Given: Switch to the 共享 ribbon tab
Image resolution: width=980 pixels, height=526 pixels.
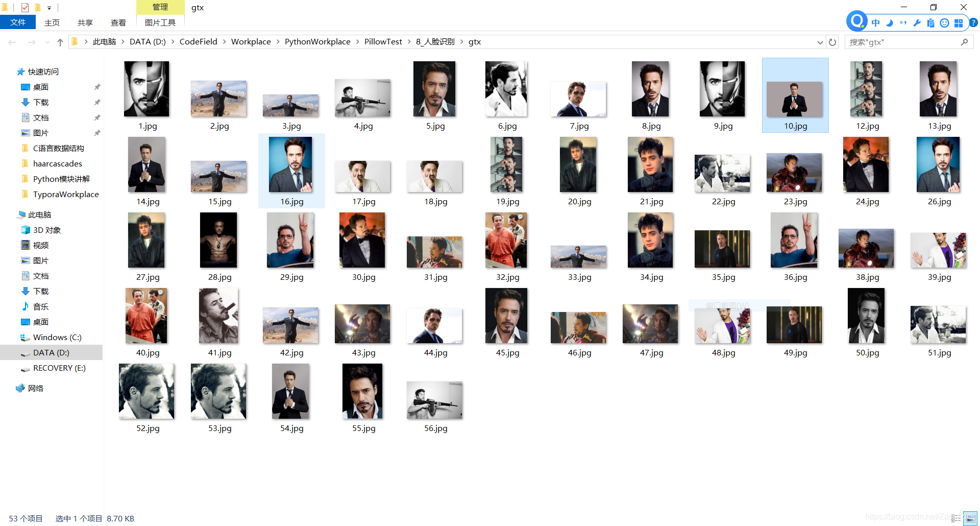Looking at the screenshot, I should (85, 22).
